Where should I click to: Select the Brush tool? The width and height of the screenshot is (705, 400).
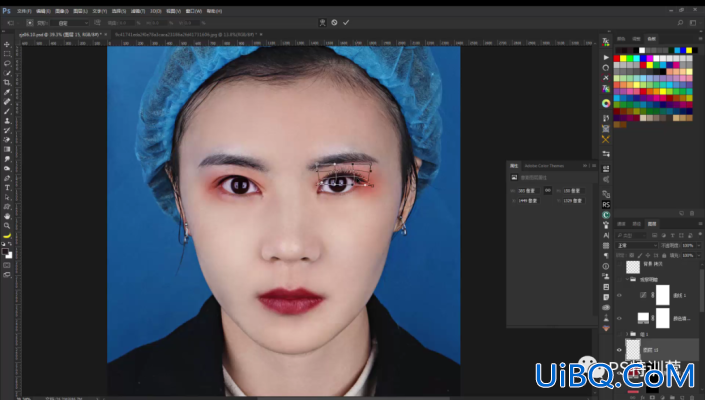point(7,111)
